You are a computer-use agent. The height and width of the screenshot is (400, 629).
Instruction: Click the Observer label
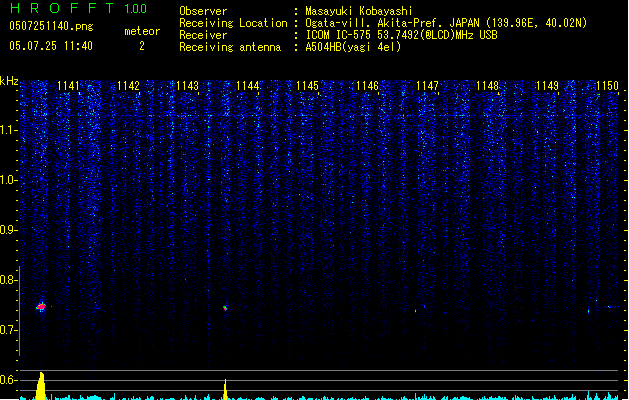(203, 11)
